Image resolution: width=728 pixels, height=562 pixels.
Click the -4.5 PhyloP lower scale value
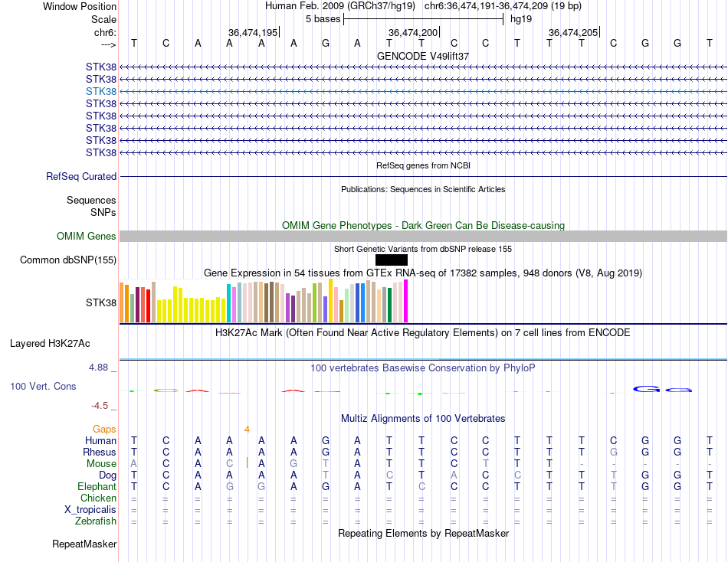click(x=100, y=406)
